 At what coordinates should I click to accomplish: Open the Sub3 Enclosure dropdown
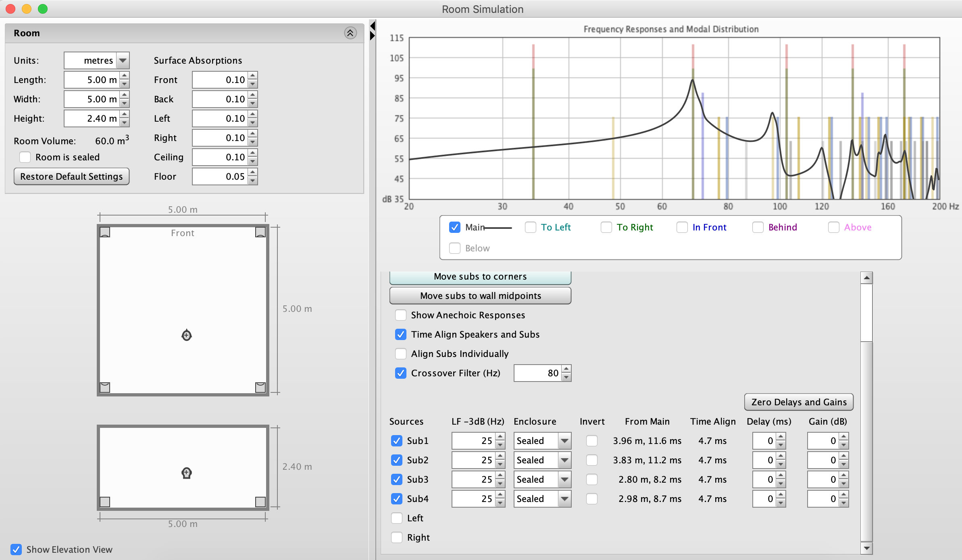(x=564, y=479)
